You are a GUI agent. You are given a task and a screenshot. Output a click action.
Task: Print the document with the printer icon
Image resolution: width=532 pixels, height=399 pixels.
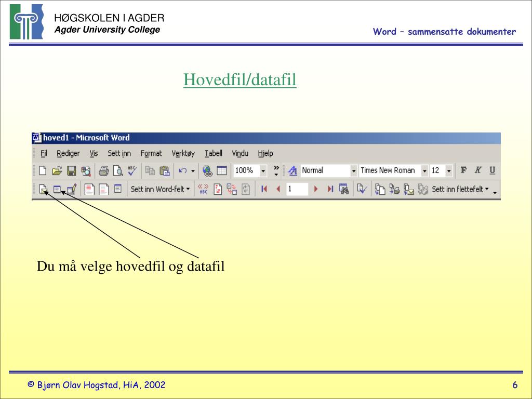click(103, 170)
